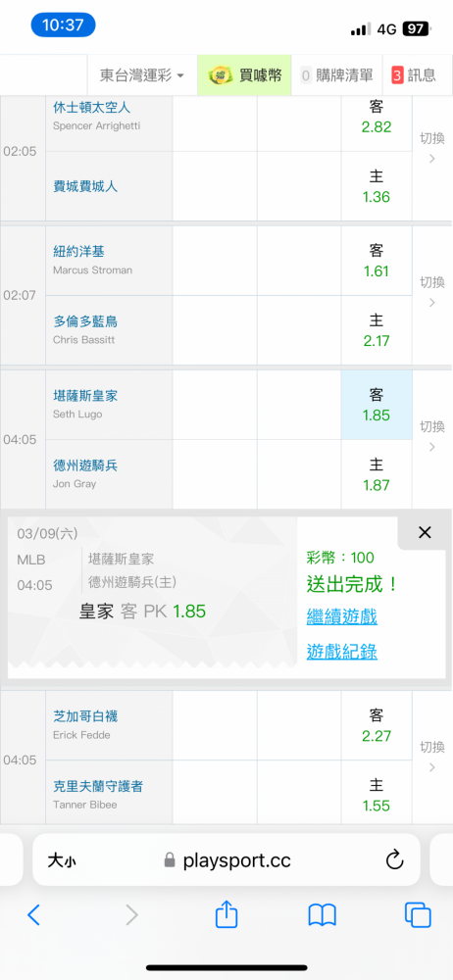
Task: Close the bet confirmation slip
Action: pyautogui.click(x=425, y=532)
